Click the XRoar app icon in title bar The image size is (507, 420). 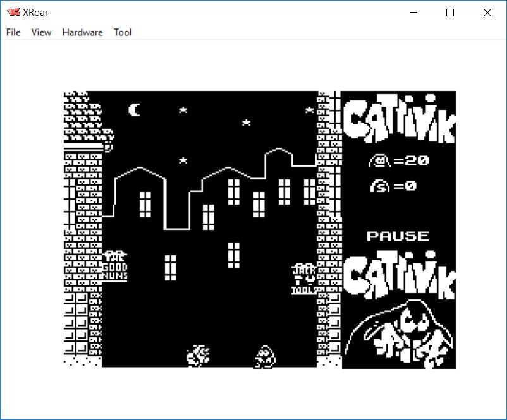coord(13,13)
